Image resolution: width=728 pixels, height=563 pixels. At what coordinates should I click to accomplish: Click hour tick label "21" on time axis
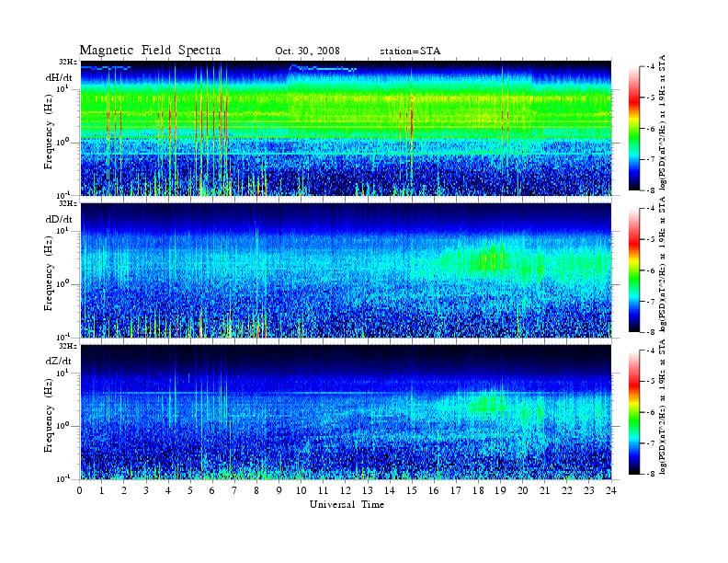544,490
